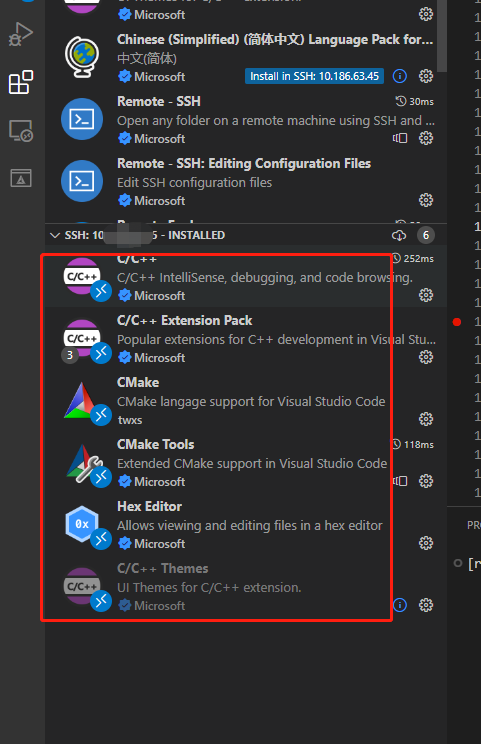The image size is (481, 744).
Task: Open manage gear dropdown for CMake Tools
Action: [x=426, y=481]
